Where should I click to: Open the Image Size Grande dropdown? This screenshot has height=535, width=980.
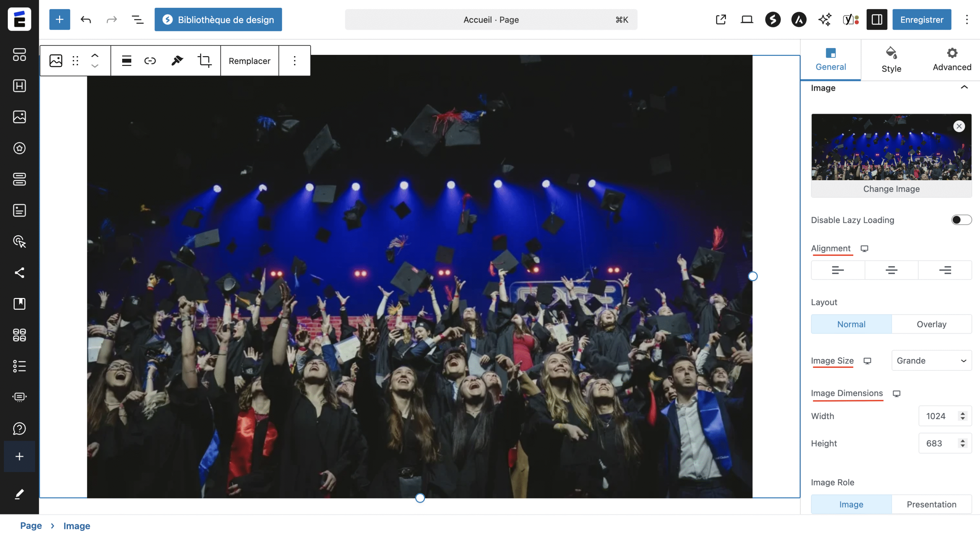point(931,360)
